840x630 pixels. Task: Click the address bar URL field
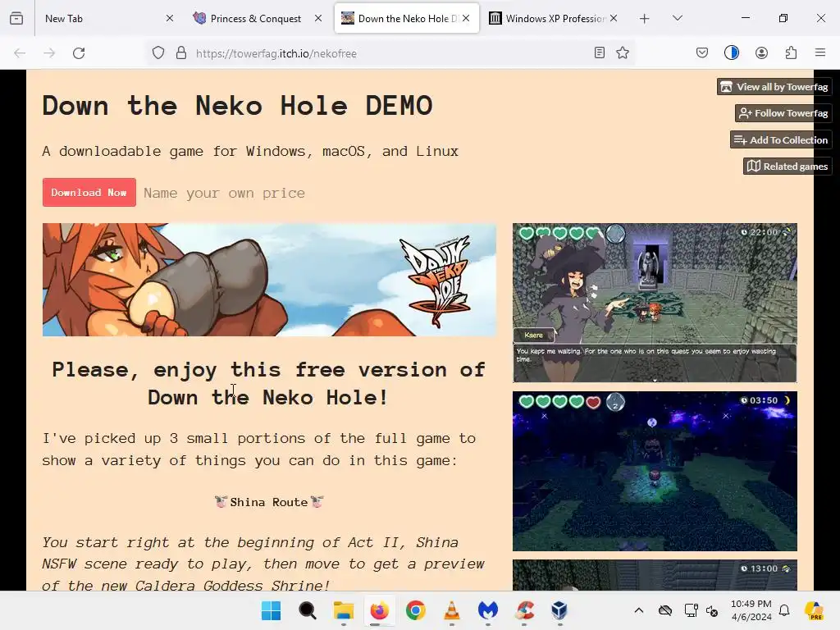391,53
